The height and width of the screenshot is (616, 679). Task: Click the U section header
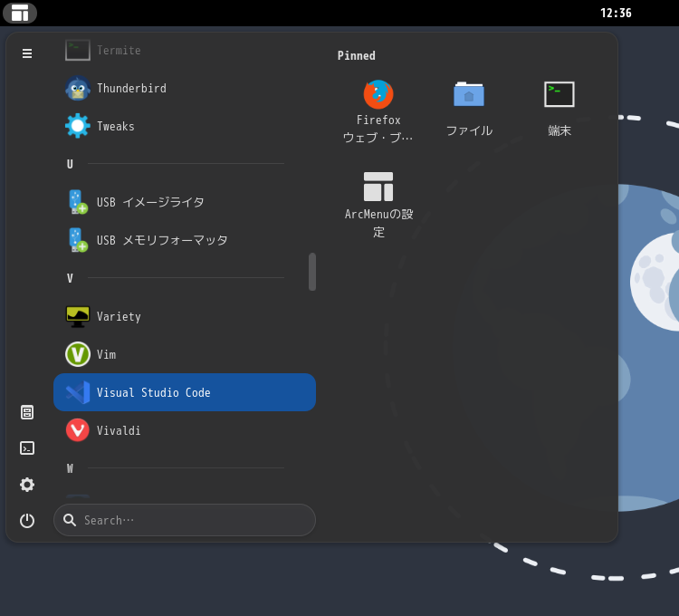coord(70,164)
